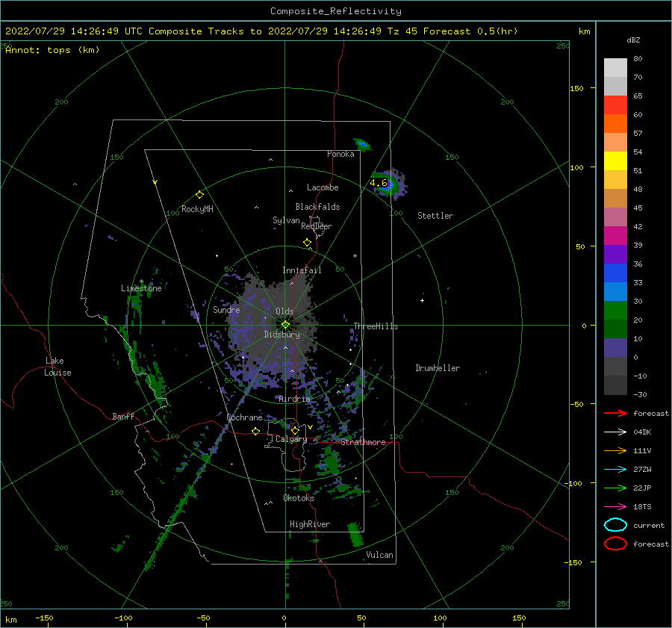Pick the topmost light gray dBZ swatch

coord(615,67)
